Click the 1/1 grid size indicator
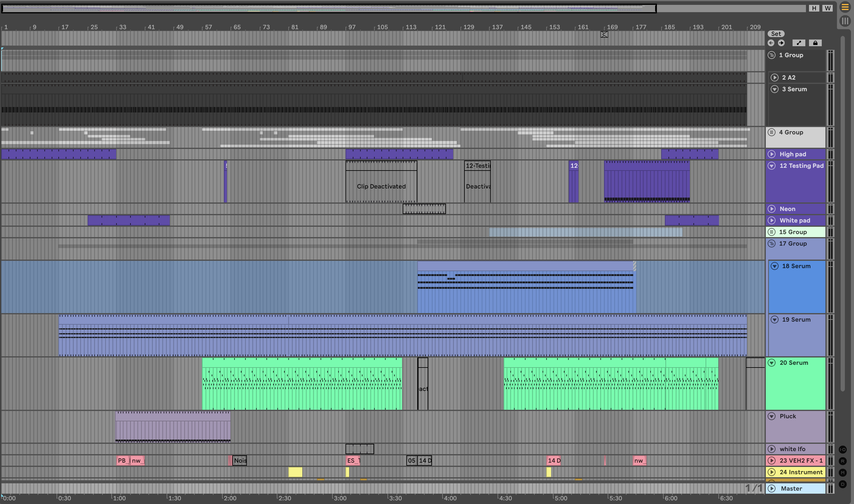This screenshot has height=504, width=854. [753, 488]
